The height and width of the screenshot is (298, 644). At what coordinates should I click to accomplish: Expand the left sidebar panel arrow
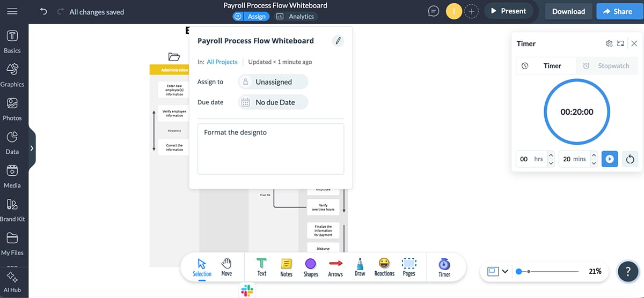(32, 148)
